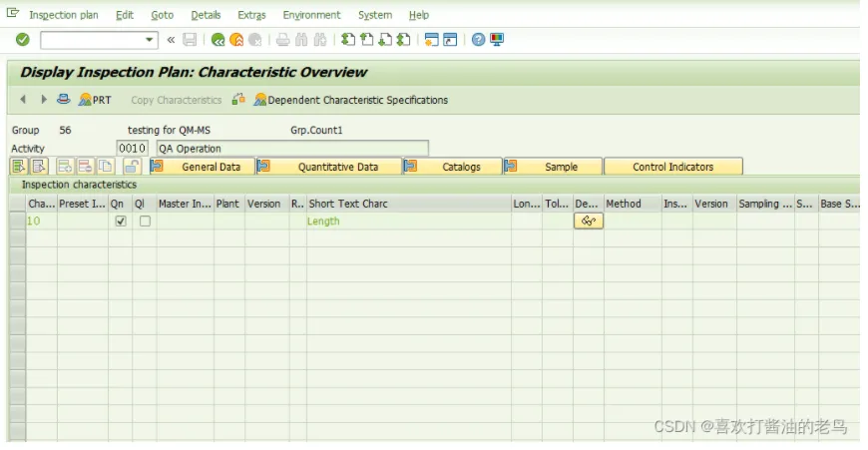Click the Copy rows icon
The height and width of the screenshot is (450, 868).
pos(106,166)
